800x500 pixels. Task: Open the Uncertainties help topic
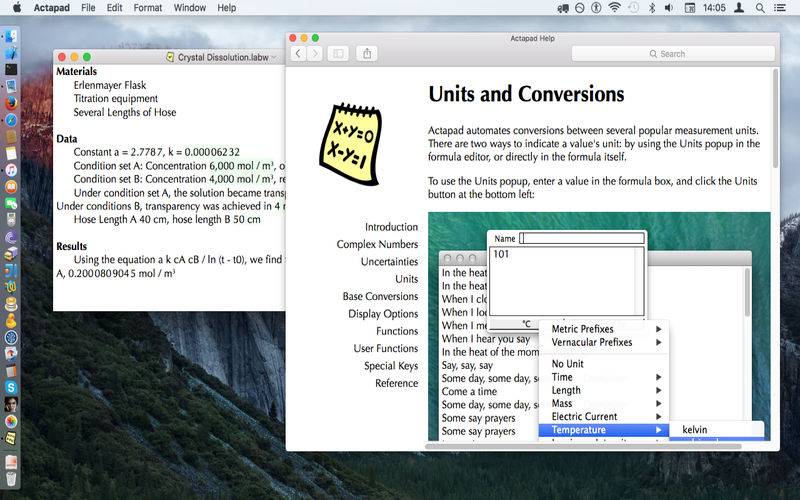pos(389,262)
